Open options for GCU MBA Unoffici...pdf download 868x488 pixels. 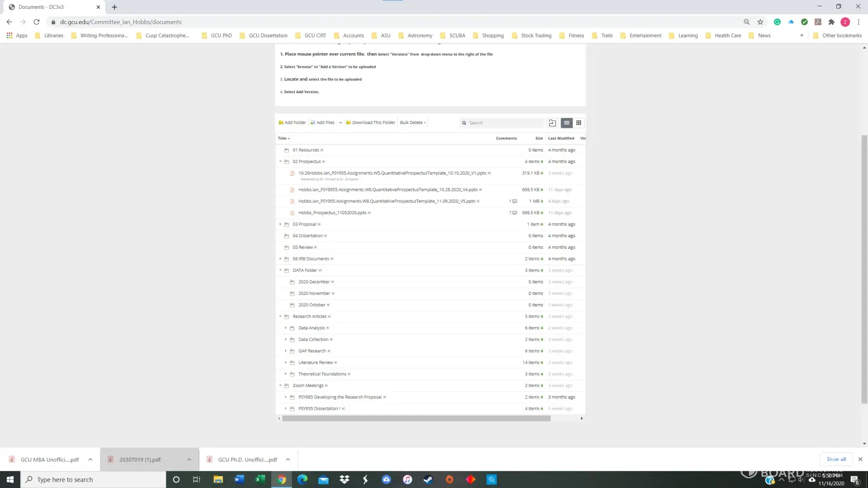tap(90, 460)
